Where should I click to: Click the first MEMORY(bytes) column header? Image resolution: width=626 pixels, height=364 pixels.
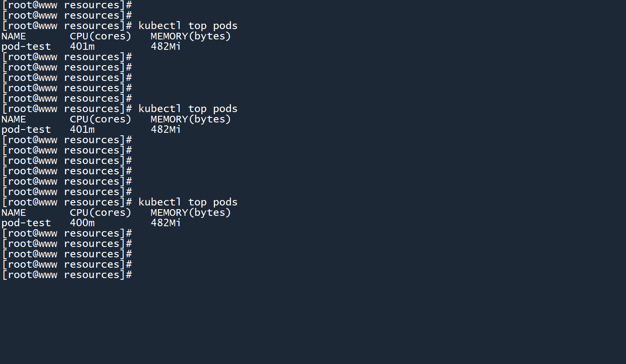pyautogui.click(x=191, y=37)
